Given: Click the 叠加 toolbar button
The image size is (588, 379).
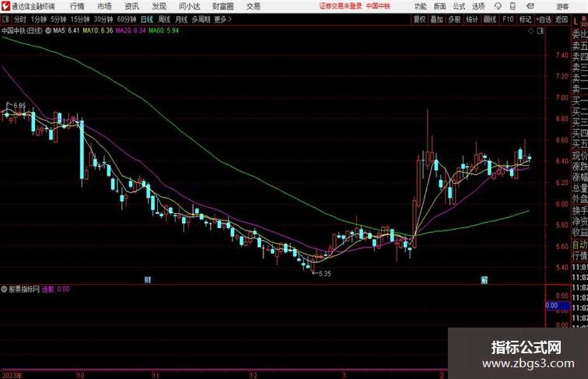Looking at the screenshot, I should click(x=437, y=19).
